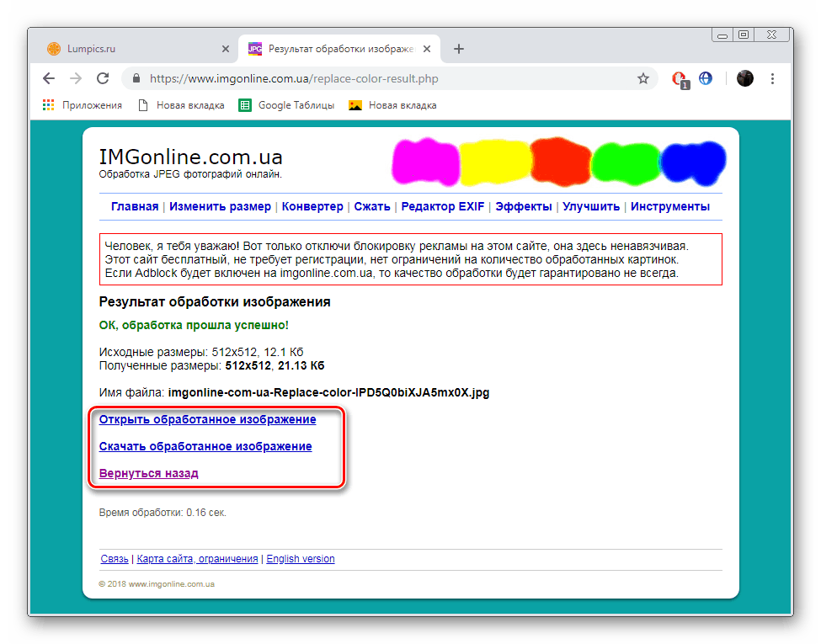Click Открыть обработанное изображение link
Image resolution: width=821 pixels, height=644 pixels.
pos(207,419)
